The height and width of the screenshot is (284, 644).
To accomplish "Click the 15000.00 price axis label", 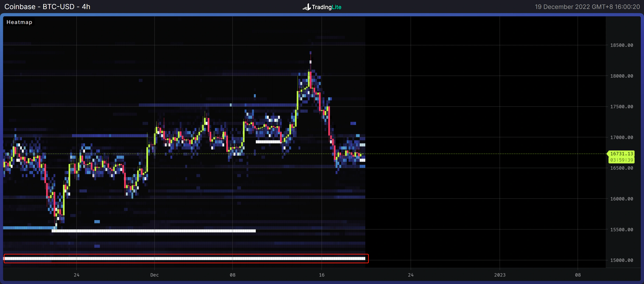I will (622, 260).
